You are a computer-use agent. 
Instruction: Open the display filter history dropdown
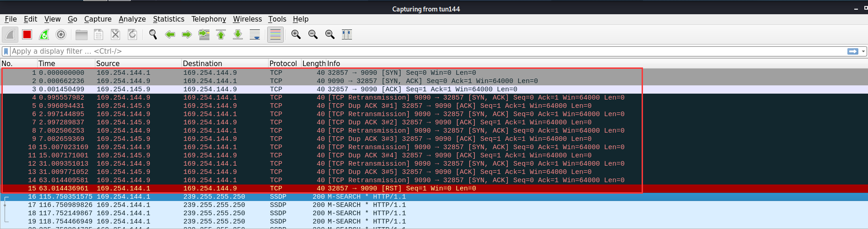863,51
